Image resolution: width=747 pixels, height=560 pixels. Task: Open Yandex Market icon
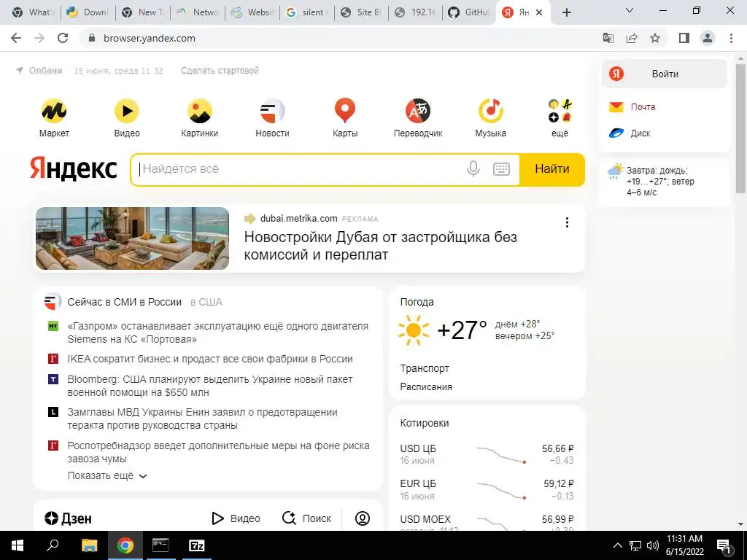[54, 111]
